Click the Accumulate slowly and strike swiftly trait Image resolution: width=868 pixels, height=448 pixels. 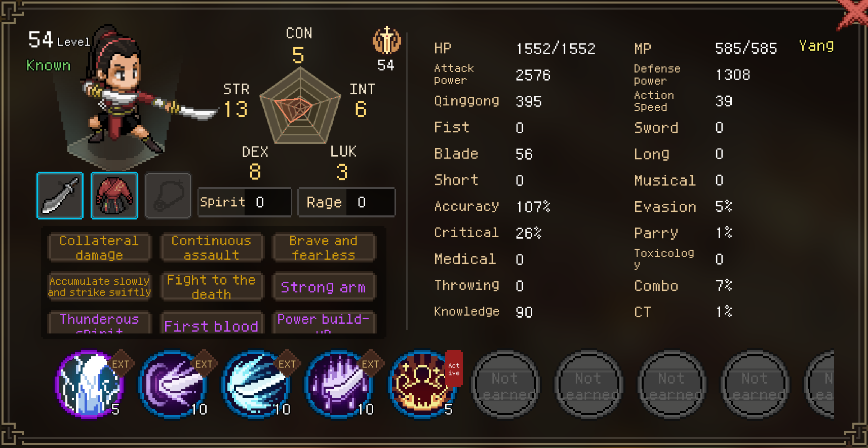click(x=99, y=286)
